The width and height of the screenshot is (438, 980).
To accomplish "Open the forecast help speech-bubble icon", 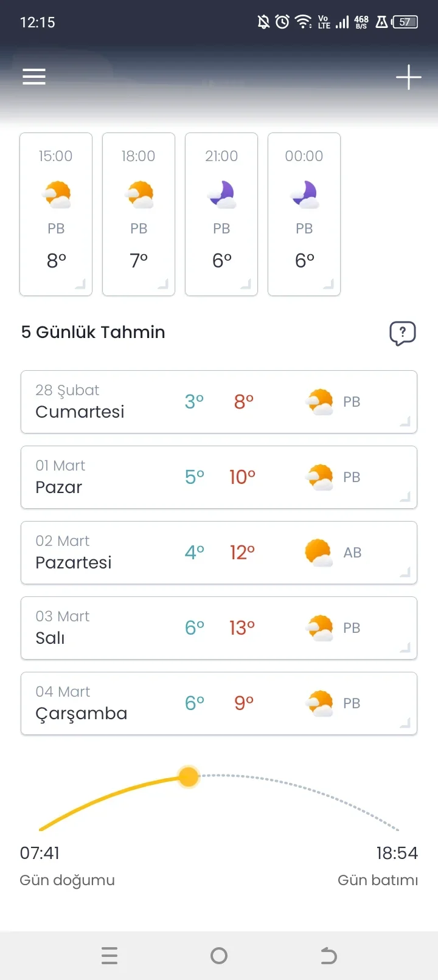I will [402, 333].
